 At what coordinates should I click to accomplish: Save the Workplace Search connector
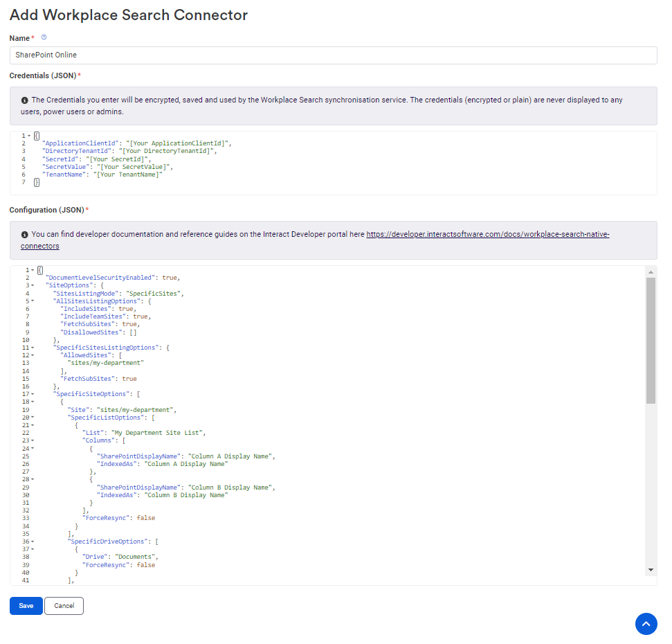coord(26,605)
